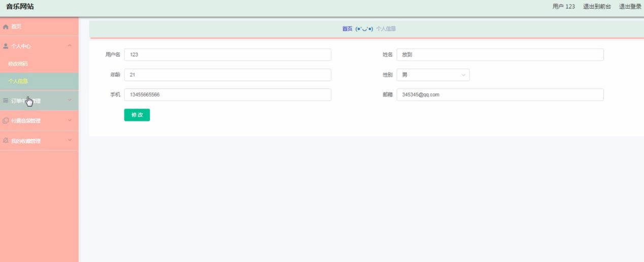Click the home icon in sidebar
This screenshot has height=262, width=644.
click(x=6, y=26)
